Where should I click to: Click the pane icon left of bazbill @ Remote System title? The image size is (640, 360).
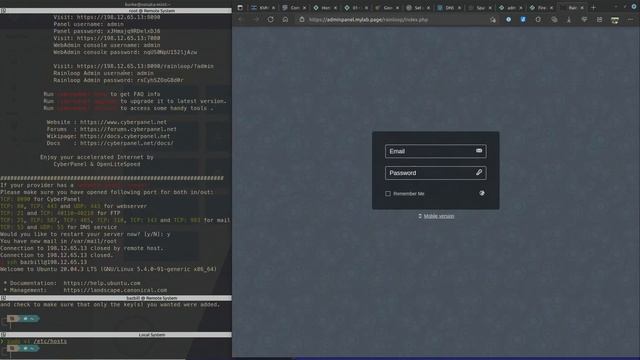3,298
